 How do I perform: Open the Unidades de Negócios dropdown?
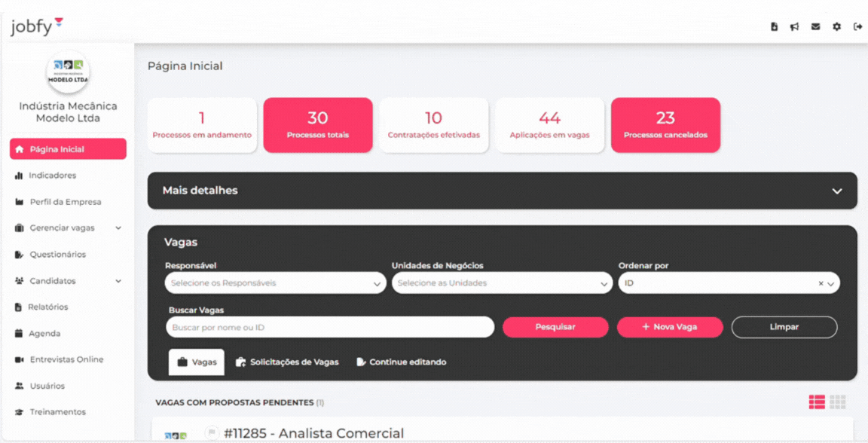(501, 283)
